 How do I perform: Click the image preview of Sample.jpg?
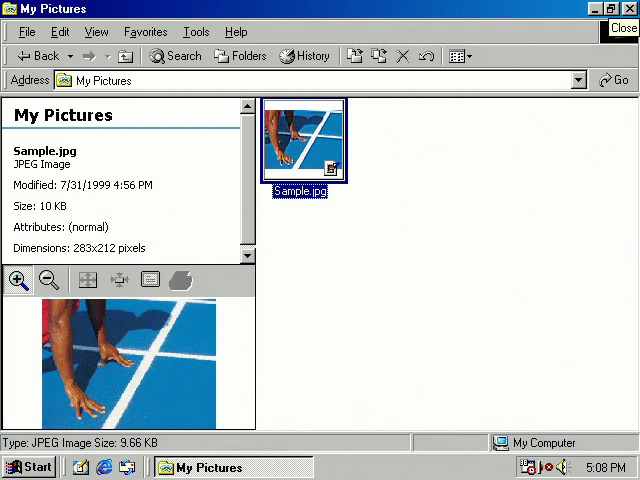[129, 364]
